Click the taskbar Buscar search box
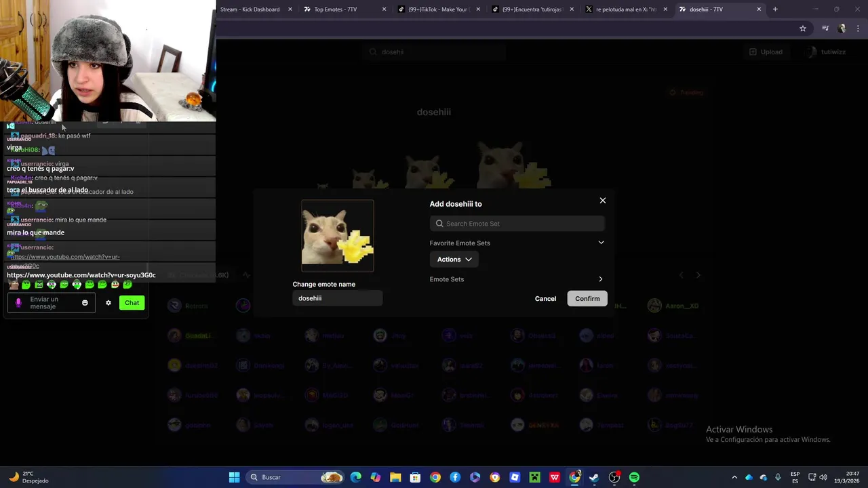Image resolution: width=868 pixels, height=488 pixels. pyautogui.click(x=294, y=477)
